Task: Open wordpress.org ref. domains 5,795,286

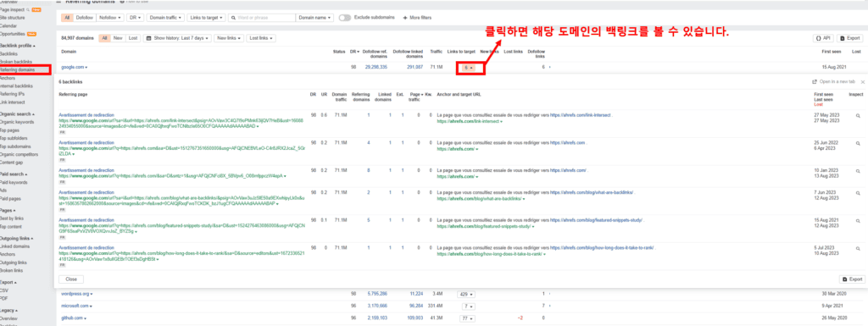Action: point(377,294)
